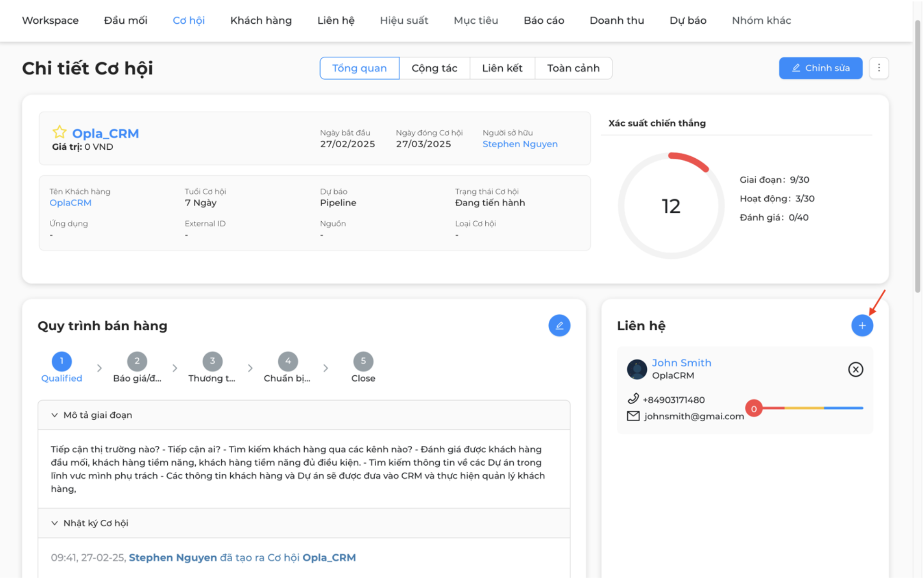Click the win probability gauge showing 12

(670, 206)
